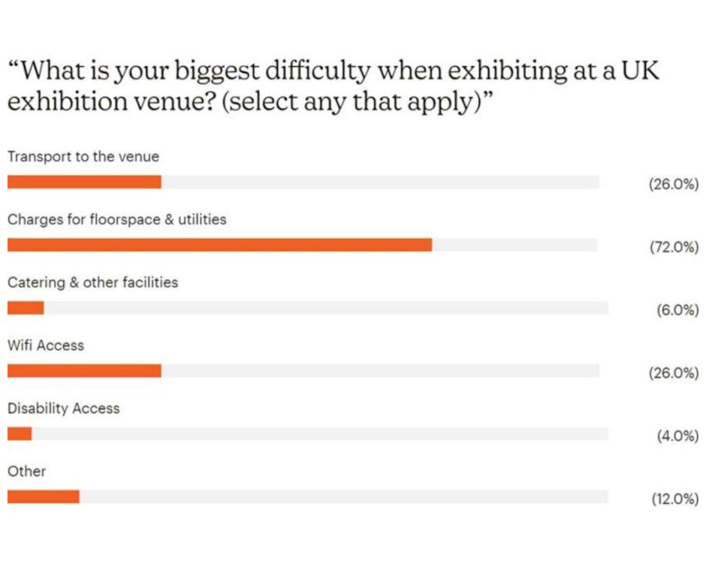Click the orange Disability Access bar
706x588 pixels.
(x=20, y=434)
